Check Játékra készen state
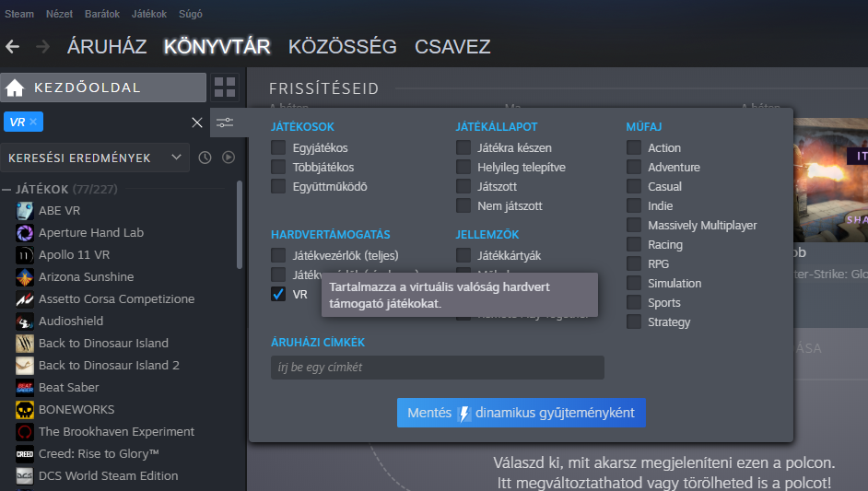Screen dimensions: 868x491 tap(463, 147)
